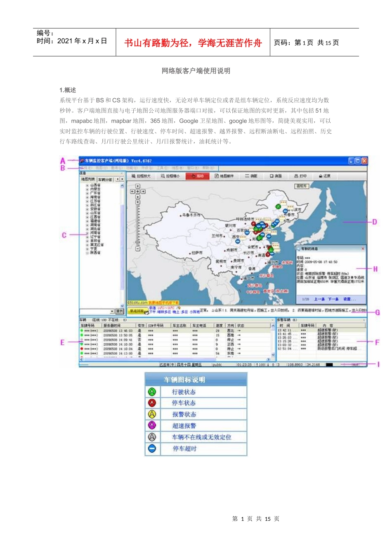The width and height of the screenshot is (392, 555).
Task: Expand the 海南省 tree node
Action: pyautogui.click(x=87, y=197)
